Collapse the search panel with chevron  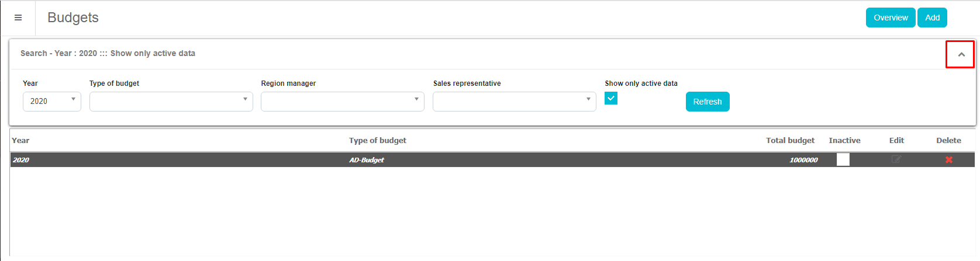point(961,54)
